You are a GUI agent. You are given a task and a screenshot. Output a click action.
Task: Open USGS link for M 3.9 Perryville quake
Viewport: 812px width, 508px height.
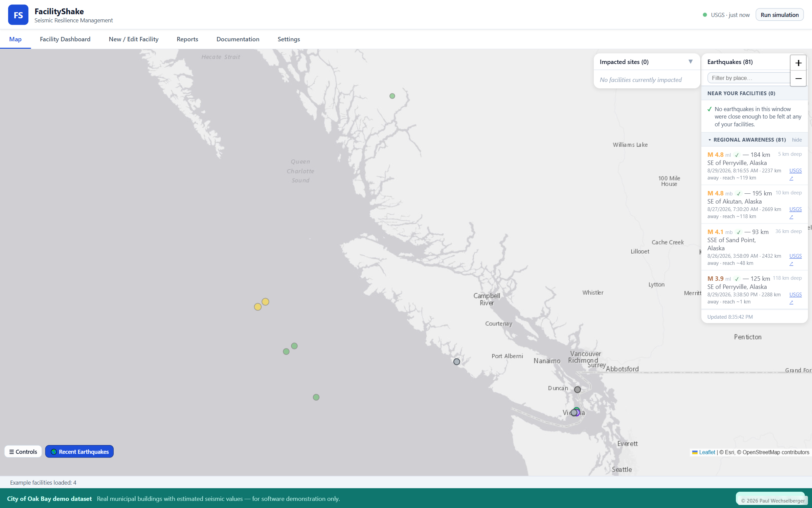[x=795, y=295]
